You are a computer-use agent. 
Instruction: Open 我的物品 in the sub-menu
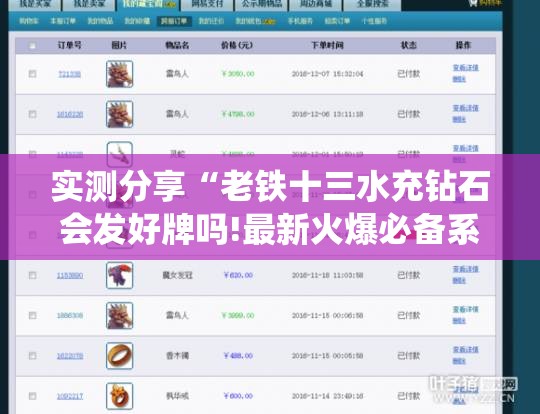100,21
